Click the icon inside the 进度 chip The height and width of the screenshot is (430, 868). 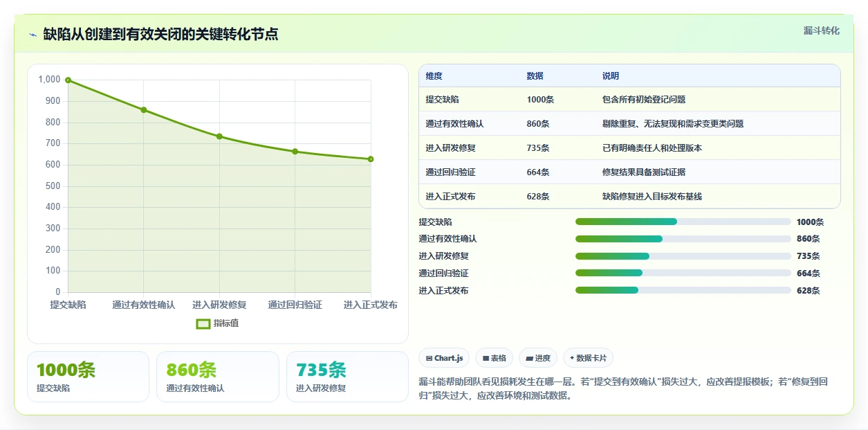[x=530, y=358]
